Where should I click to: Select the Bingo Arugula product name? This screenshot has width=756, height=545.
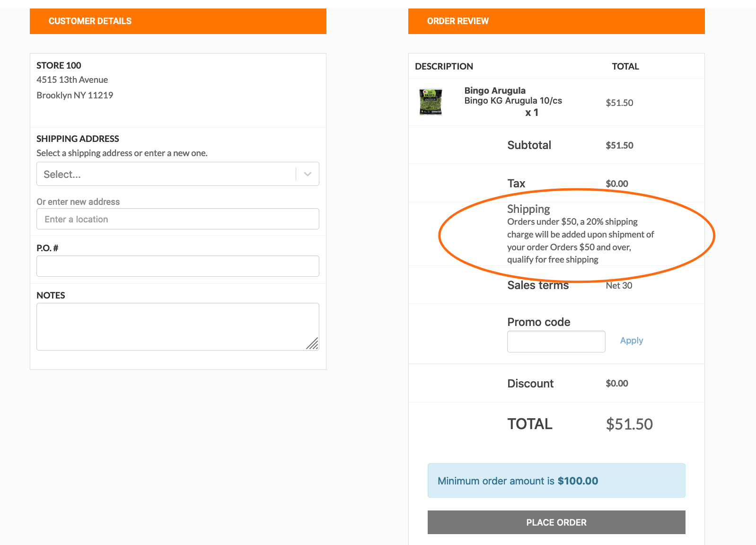495,90
